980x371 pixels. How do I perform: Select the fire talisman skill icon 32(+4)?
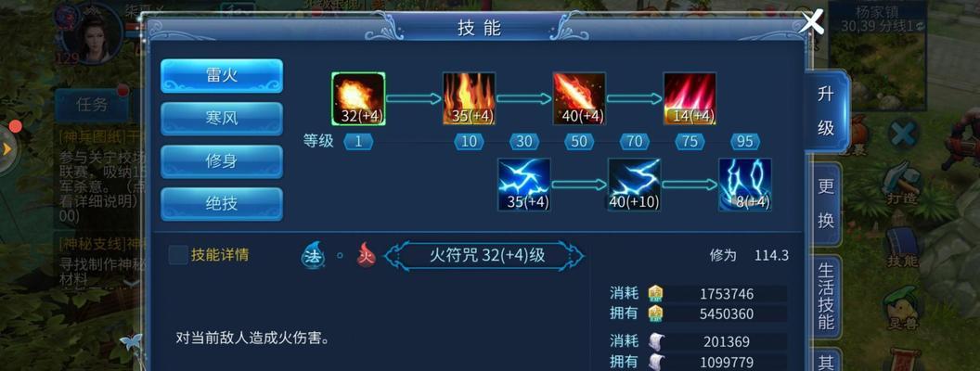pos(358,98)
